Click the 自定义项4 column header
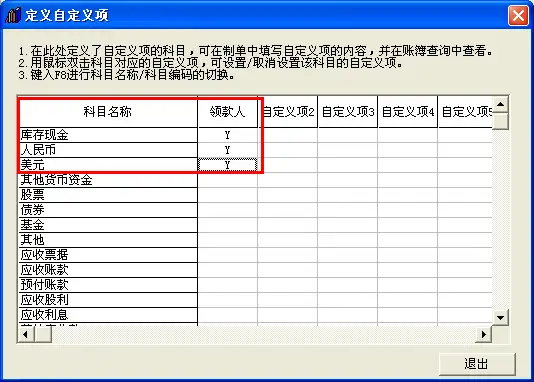The height and width of the screenshot is (382, 534). click(x=408, y=112)
